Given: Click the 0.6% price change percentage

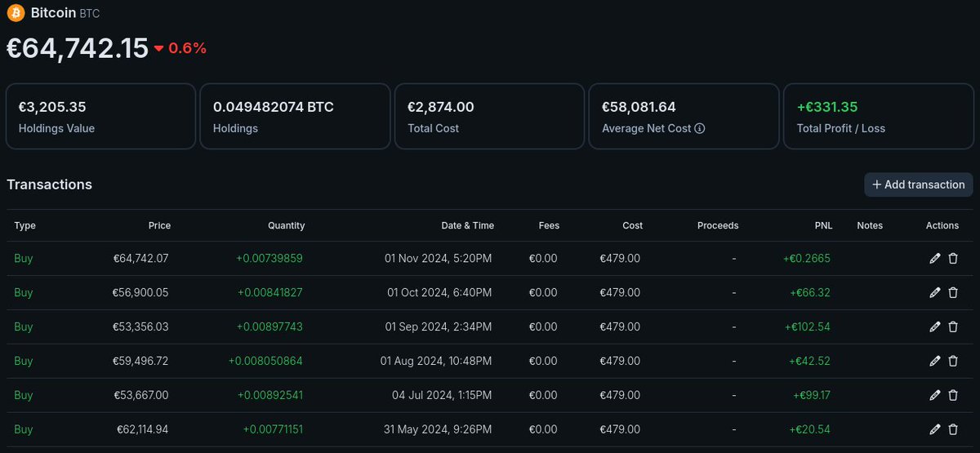Looking at the screenshot, I should (x=188, y=48).
